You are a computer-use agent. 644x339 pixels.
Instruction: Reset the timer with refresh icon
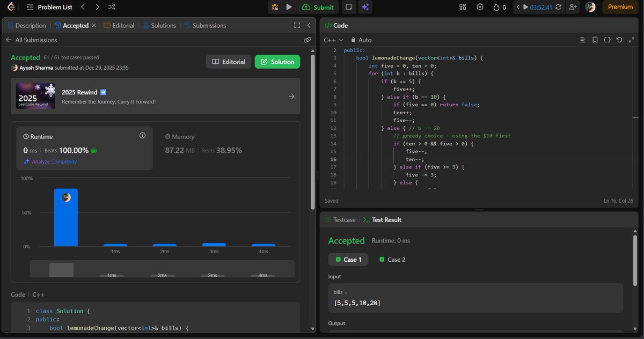559,7
